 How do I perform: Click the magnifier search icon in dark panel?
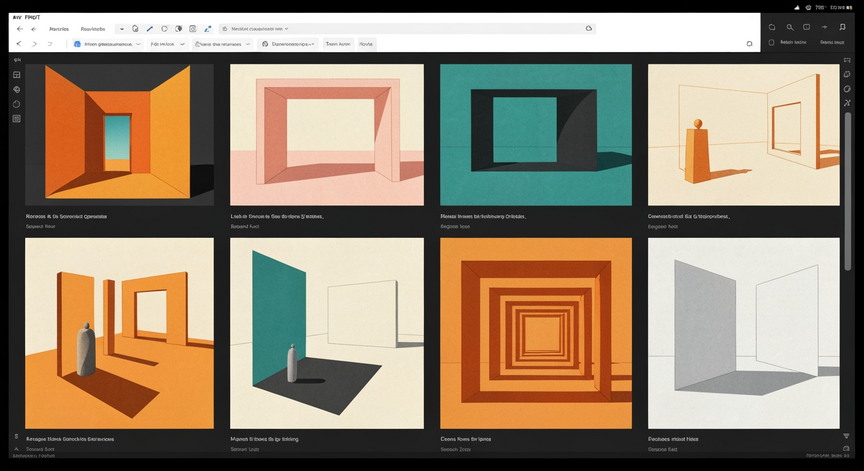tap(790, 27)
